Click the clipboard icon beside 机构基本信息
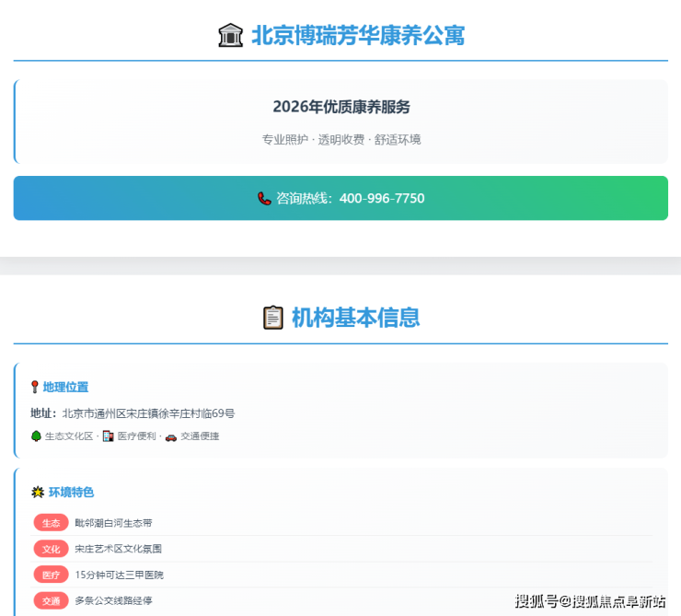Screen dimensions: 681x616 coord(272,318)
